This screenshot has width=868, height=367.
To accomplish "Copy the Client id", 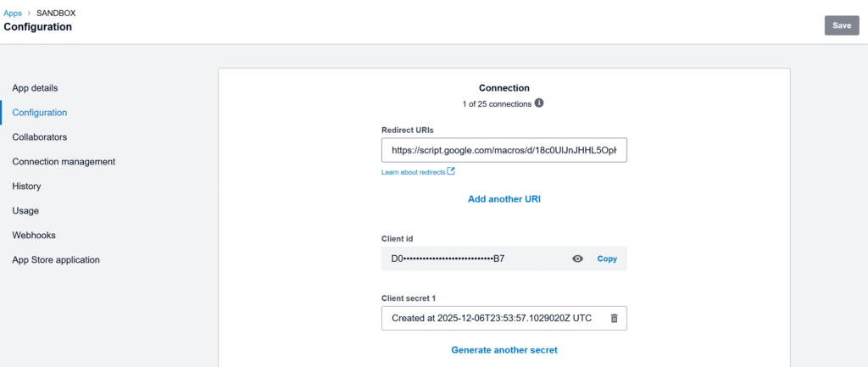I will [607, 259].
